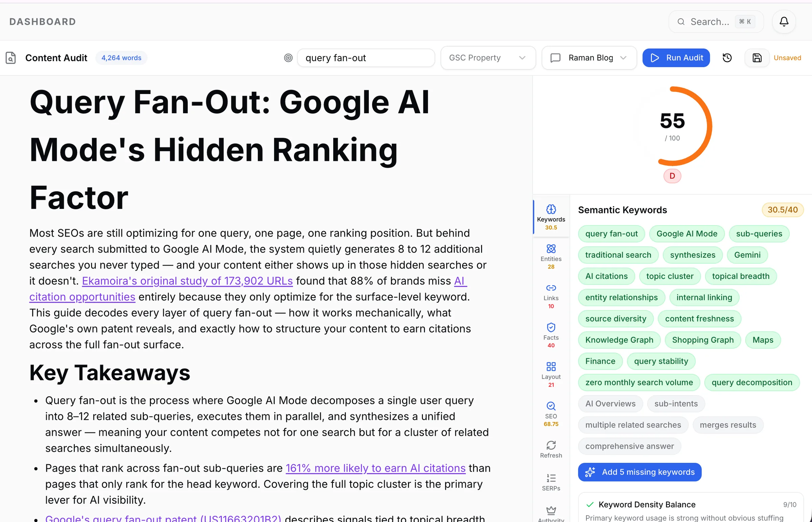Click the Content Audit document icon

click(x=10, y=58)
